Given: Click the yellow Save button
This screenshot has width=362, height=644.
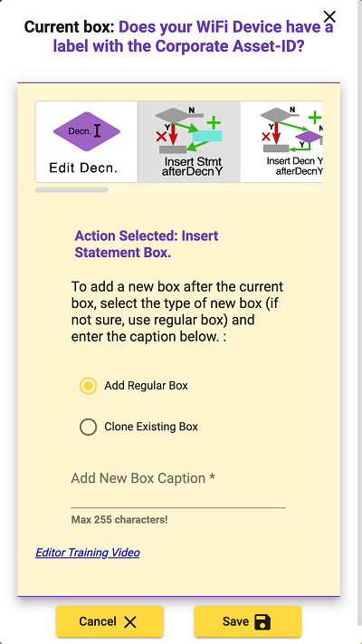Looking at the screenshot, I should pos(248,621).
